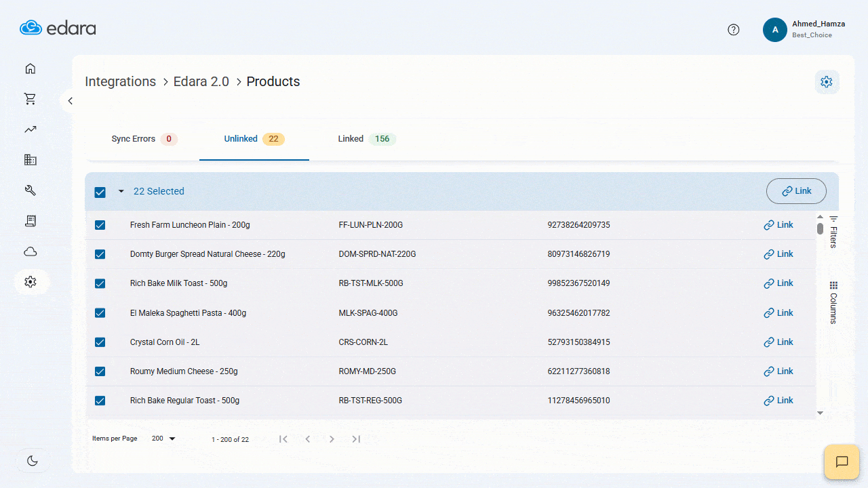Click barcode 96325462017782
Screen dimensions: 868x488
(x=578, y=313)
